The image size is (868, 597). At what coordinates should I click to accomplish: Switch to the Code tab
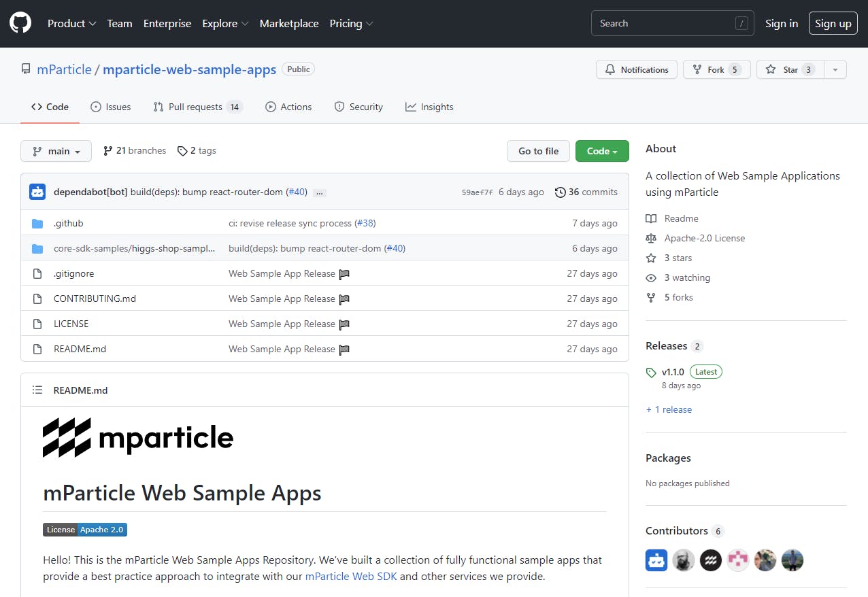tap(50, 107)
